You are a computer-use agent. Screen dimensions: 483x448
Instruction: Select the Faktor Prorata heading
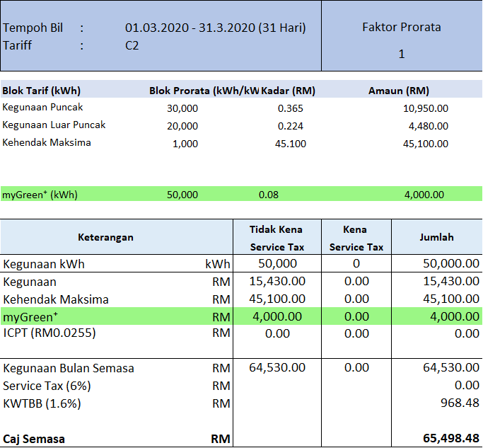[402, 27]
